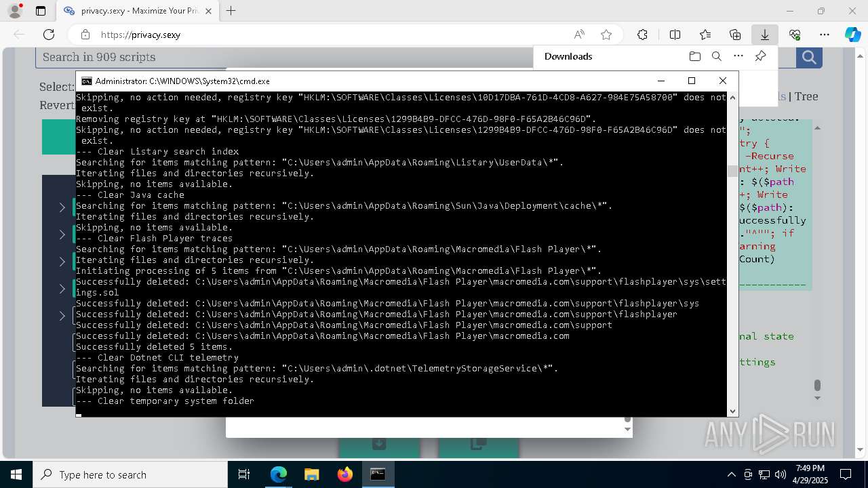Expand the third script category chevron
This screenshot has width=868, height=488.
tap(62, 262)
